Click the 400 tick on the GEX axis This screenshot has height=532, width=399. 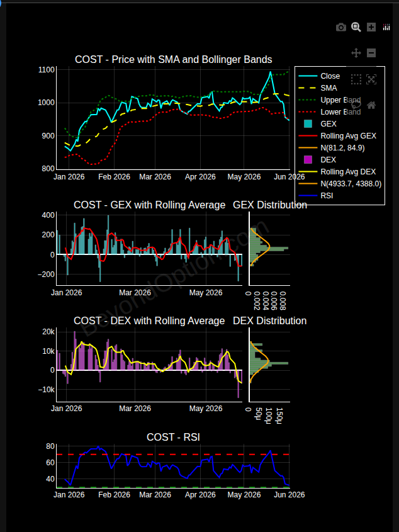(48, 215)
